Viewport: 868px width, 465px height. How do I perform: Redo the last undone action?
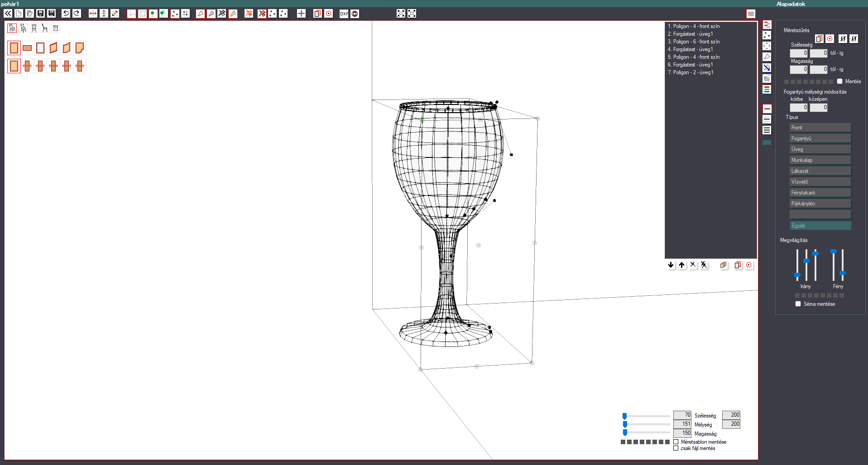coord(77,14)
